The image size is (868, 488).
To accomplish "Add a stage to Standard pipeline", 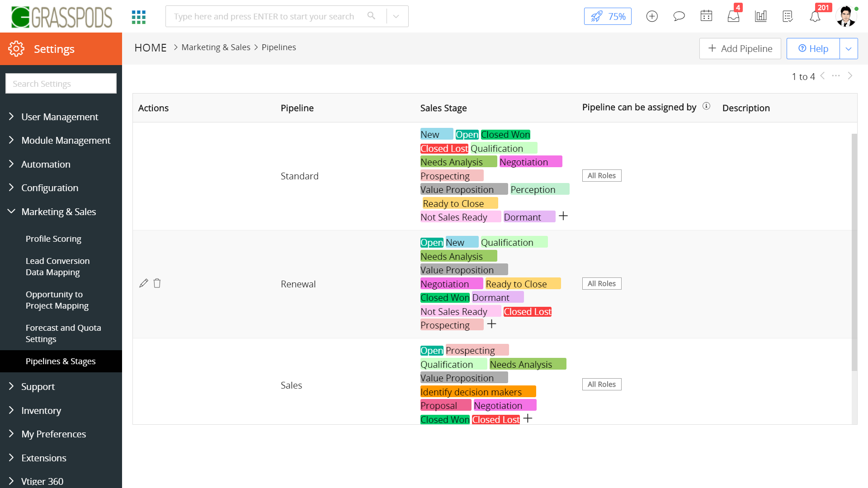I will (563, 216).
